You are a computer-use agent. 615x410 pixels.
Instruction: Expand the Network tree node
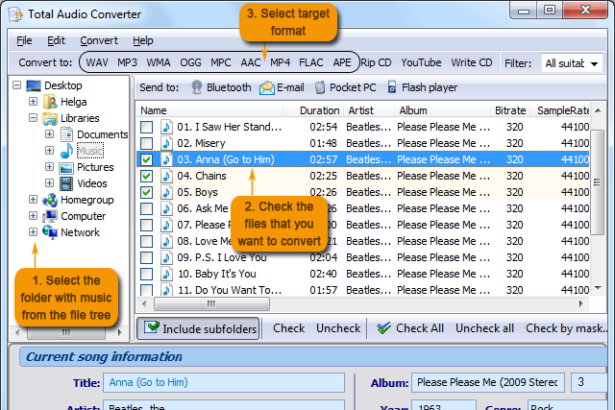pos(34,232)
